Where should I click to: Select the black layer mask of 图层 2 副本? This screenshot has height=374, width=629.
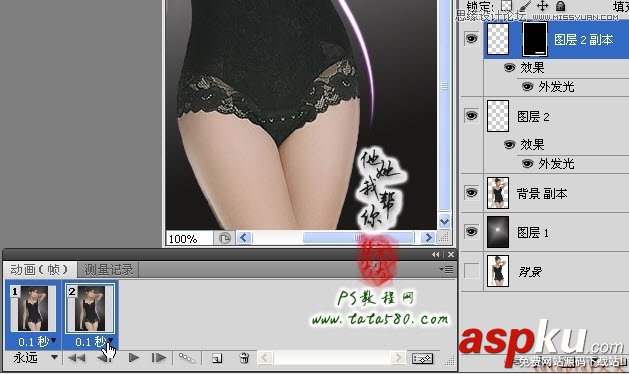535,39
